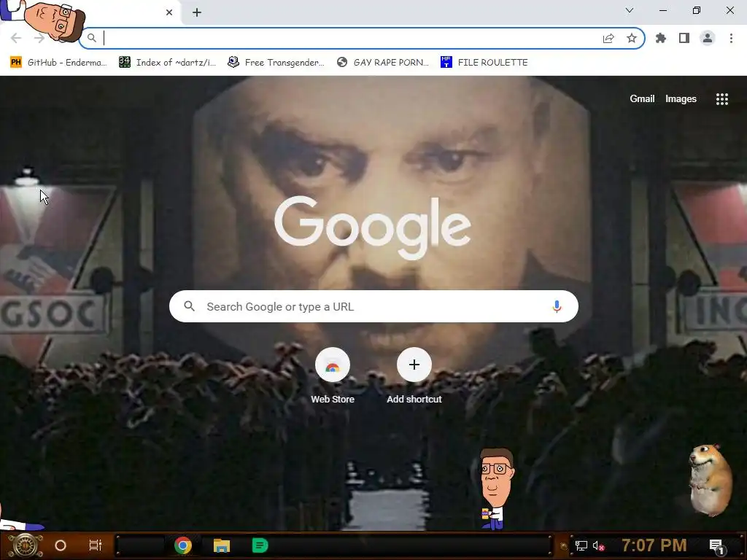Open FILE ROULETTE bookmark
This screenshot has height=560, width=747.
coord(484,63)
